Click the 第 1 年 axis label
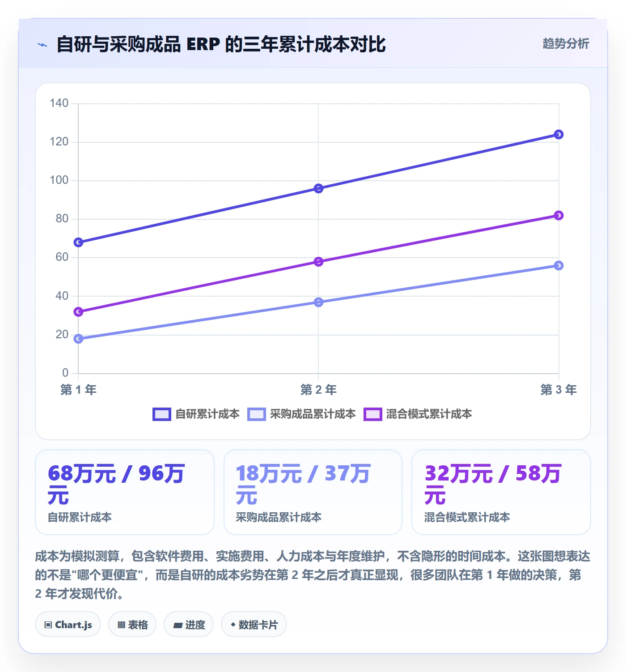The image size is (626, 672). 78,390
